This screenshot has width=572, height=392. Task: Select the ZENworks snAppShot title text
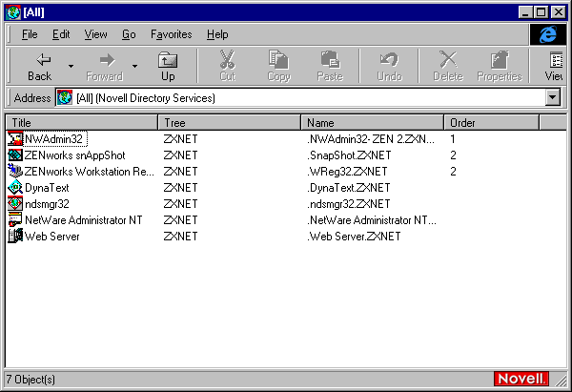pyautogui.click(x=74, y=155)
